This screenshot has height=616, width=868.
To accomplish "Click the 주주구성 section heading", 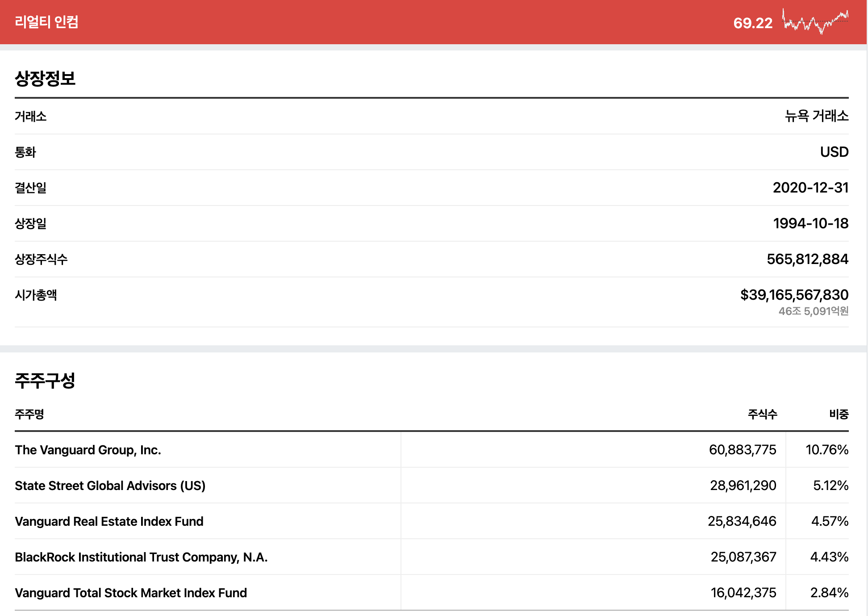I will tap(45, 381).
